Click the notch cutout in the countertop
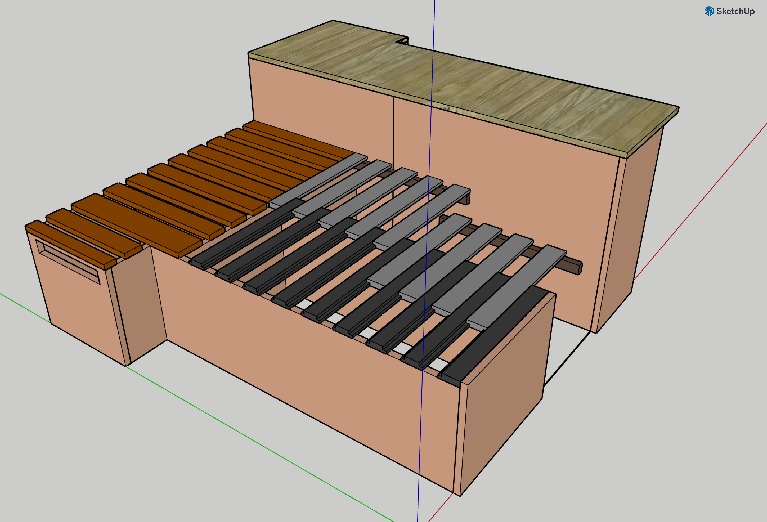The width and height of the screenshot is (767, 522). coord(404,40)
